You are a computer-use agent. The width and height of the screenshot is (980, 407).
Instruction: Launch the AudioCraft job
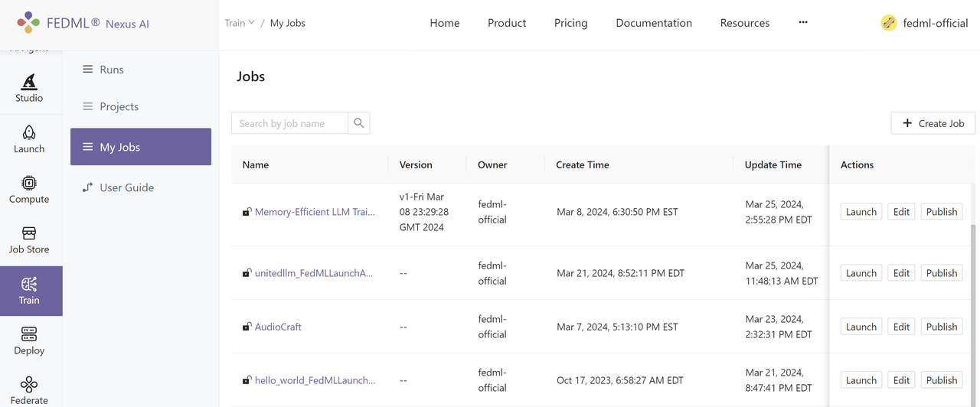861,327
